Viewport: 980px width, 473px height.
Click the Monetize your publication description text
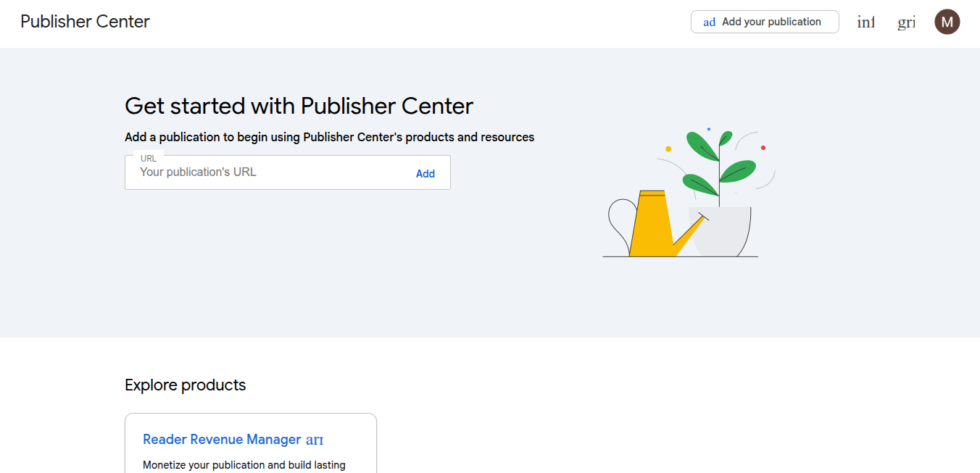tap(244, 465)
